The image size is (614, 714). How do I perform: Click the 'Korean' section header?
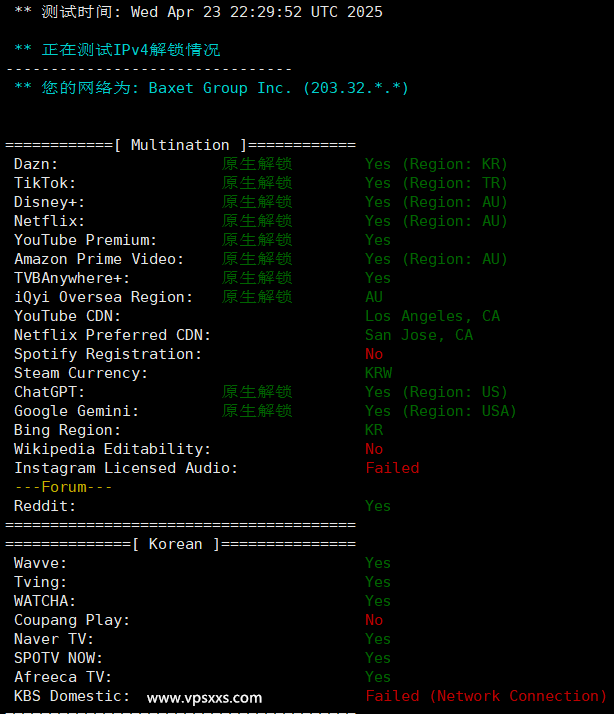click(x=175, y=544)
